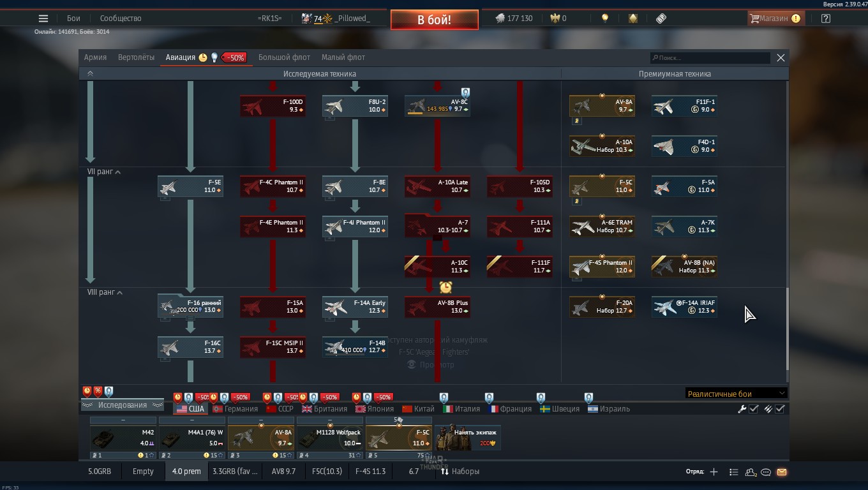The image size is (868, 490).
Task: Open the Реалистичные бои game mode dropdown
Action: [x=736, y=394]
